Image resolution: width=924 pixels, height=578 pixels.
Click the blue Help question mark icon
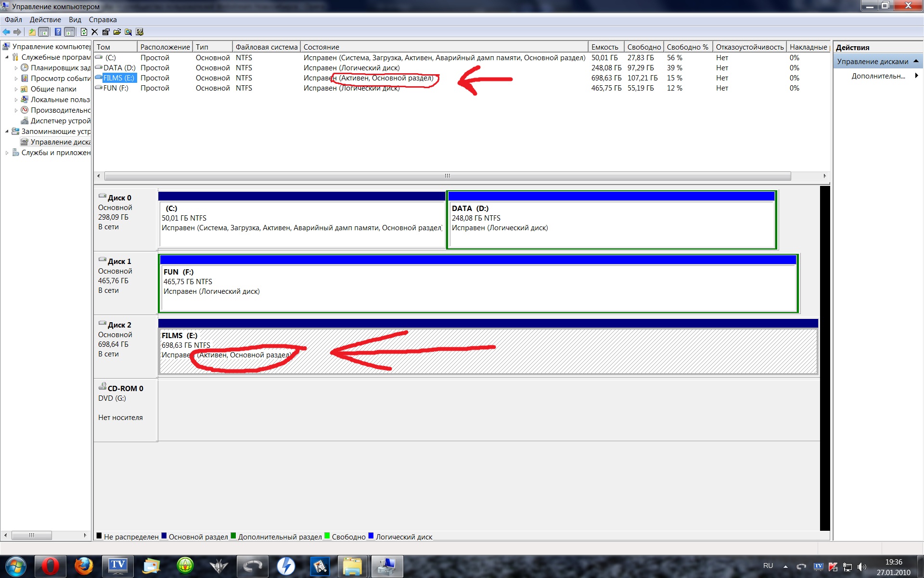tap(58, 32)
